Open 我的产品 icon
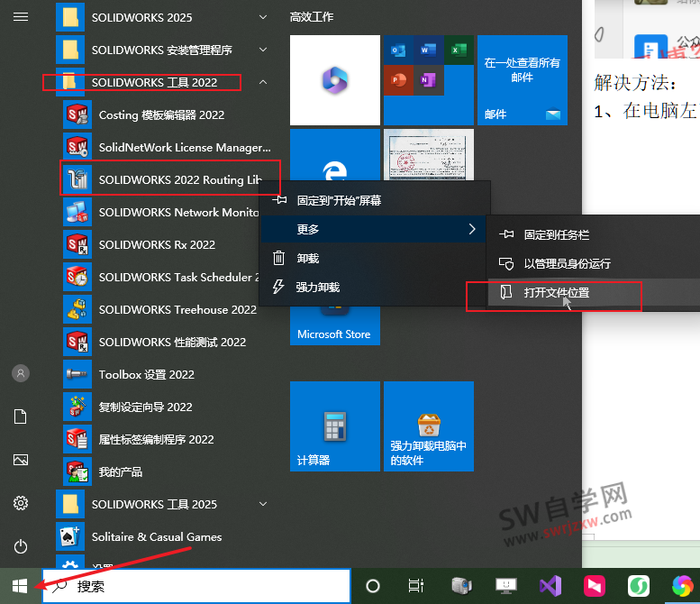 click(x=77, y=471)
